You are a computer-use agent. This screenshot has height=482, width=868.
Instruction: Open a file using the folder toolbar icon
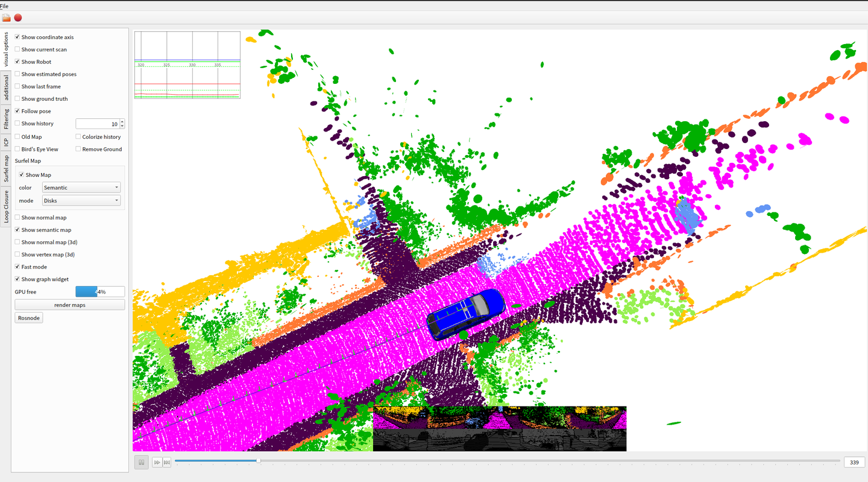click(x=6, y=17)
